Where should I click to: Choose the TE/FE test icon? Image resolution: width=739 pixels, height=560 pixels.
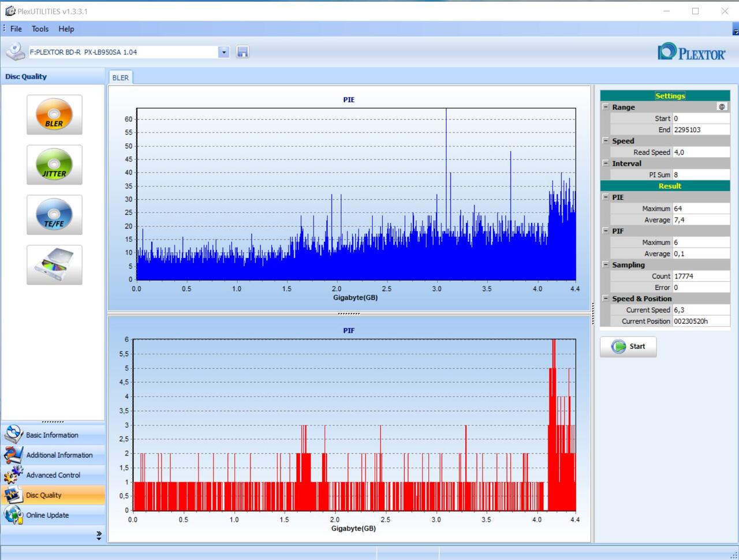pyautogui.click(x=54, y=215)
